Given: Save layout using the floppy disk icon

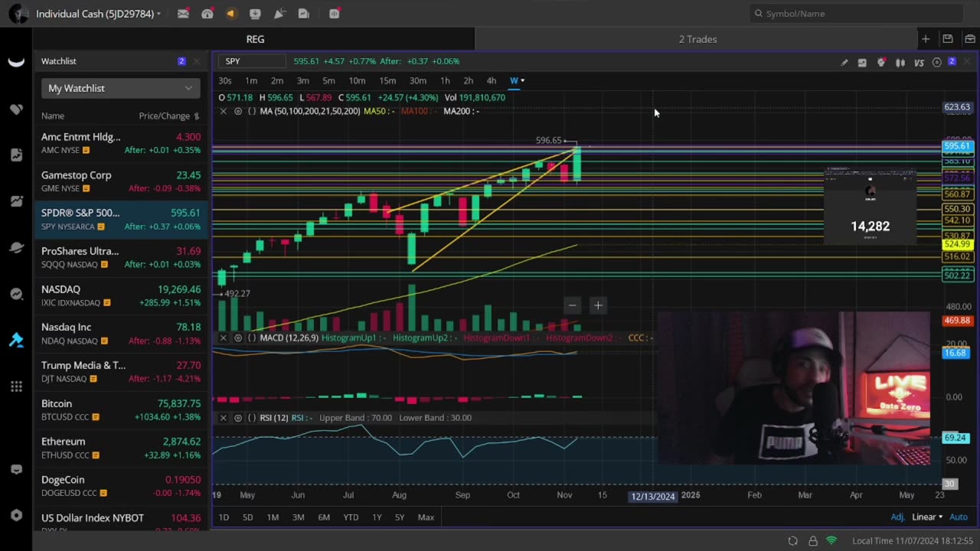Looking at the screenshot, I should click(x=948, y=39).
